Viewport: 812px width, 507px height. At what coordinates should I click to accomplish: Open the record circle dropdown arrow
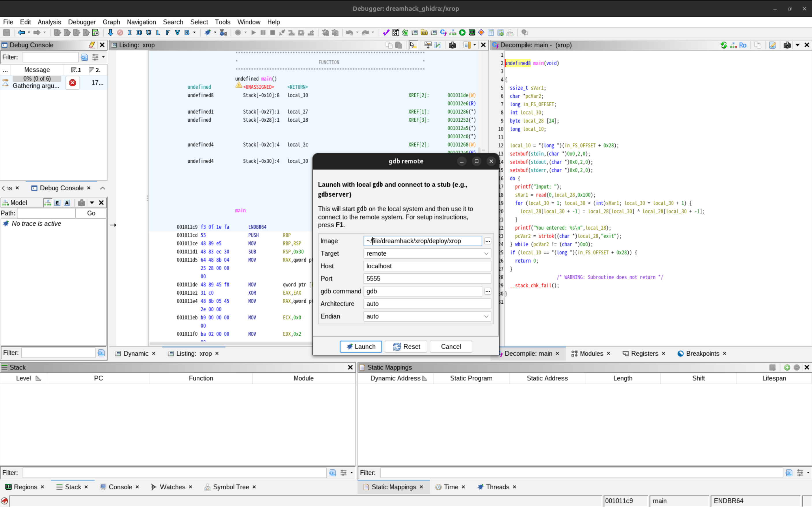pyautogui.click(x=246, y=33)
